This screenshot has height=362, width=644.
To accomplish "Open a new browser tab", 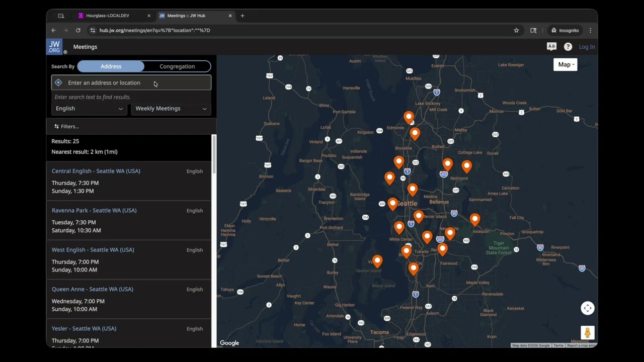I will coord(243,16).
